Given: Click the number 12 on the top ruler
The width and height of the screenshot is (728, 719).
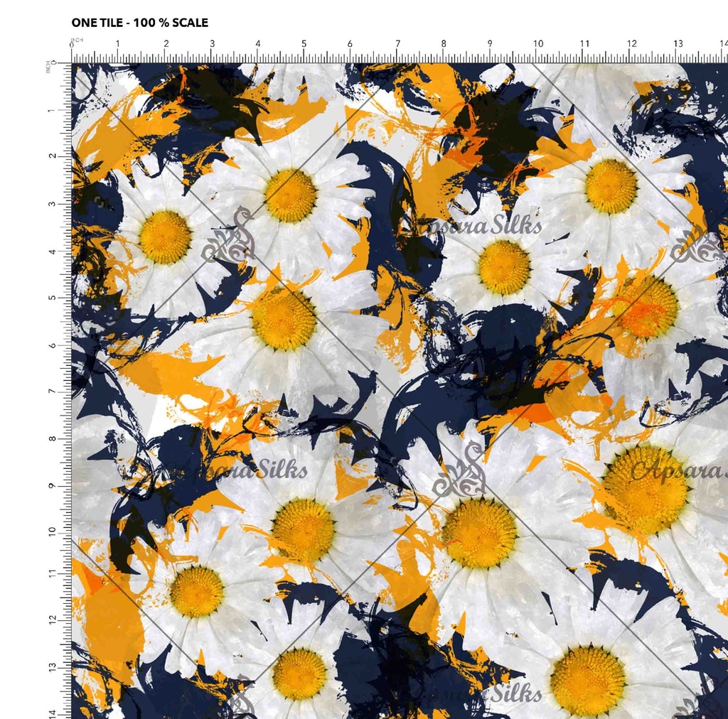Looking at the screenshot, I should pyautogui.click(x=631, y=44).
